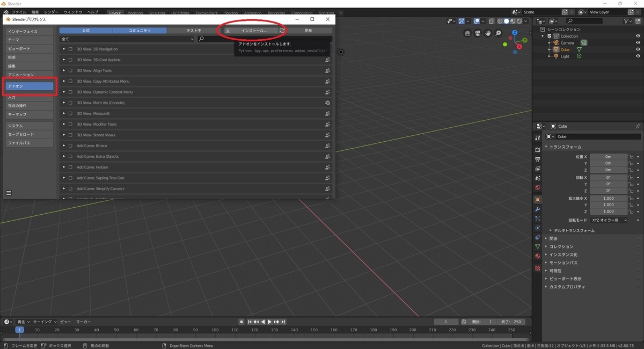Viewport: 644px width, 349px height.
Task: Enable 3D View: 3D Navigation add-on checkbox
Action: click(70, 49)
